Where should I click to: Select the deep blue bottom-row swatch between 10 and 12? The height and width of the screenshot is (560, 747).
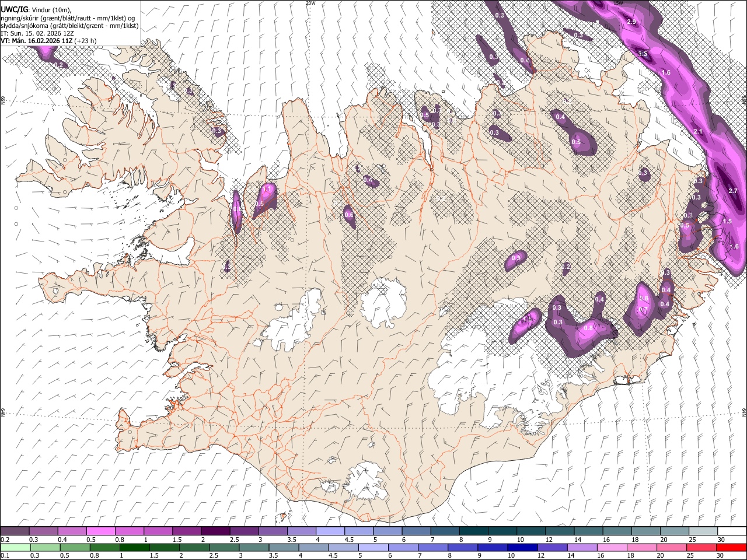pyautogui.click(x=522, y=548)
